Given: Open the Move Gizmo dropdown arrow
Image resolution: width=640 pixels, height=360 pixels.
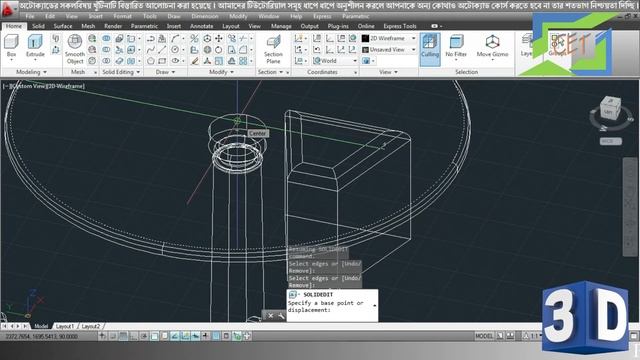Looking at the screenshot, I should (x=492, y=60).
